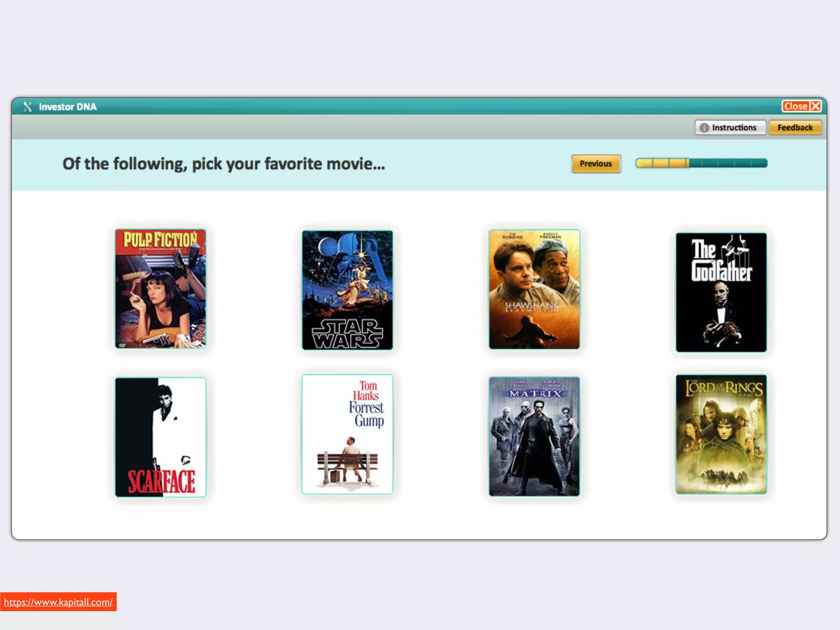Click the info icon on Instructions
The height and width of the screenshot is (630, 840).
tap(704, 128)
